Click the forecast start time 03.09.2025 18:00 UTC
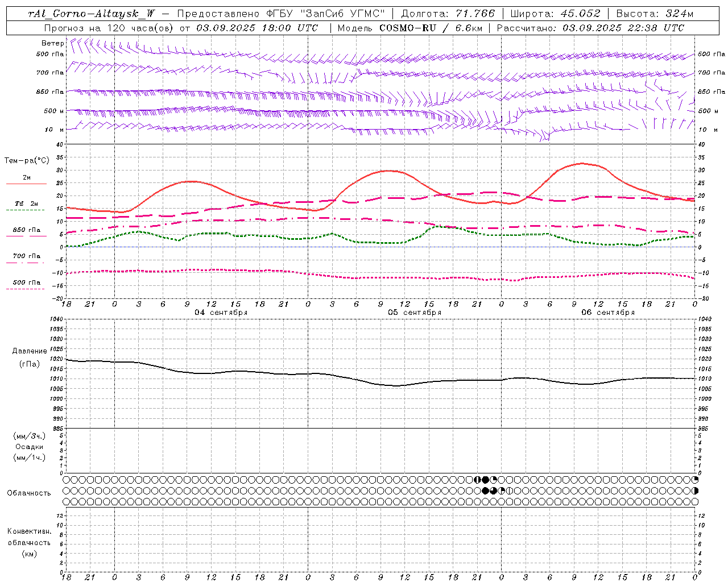The image size is (728, 582). 257,28
